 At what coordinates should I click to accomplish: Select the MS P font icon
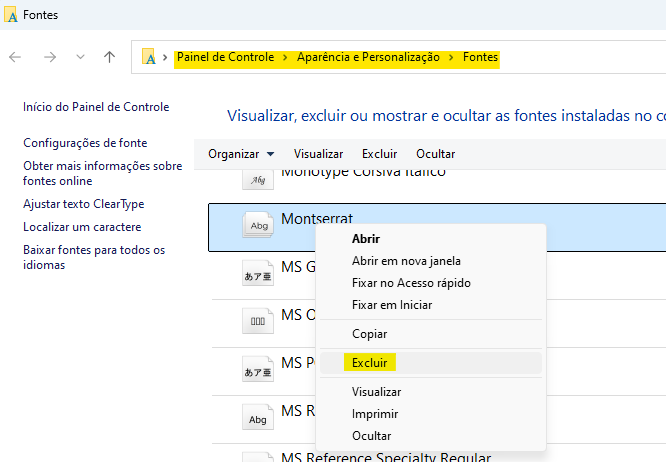[258, 369]
